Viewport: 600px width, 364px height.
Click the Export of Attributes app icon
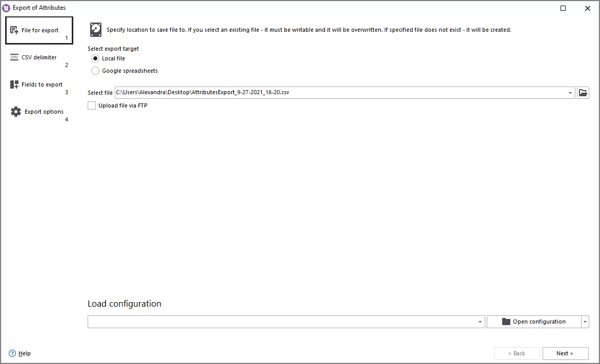click(6, 7)
